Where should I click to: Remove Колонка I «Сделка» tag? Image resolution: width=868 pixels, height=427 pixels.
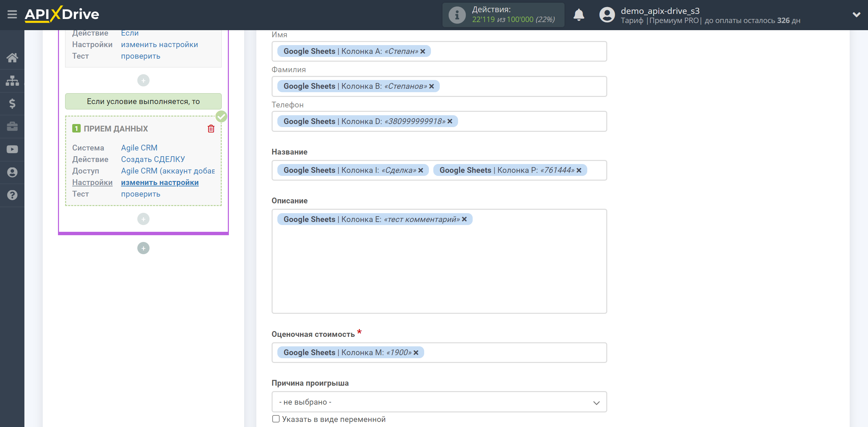pos(421,170)
